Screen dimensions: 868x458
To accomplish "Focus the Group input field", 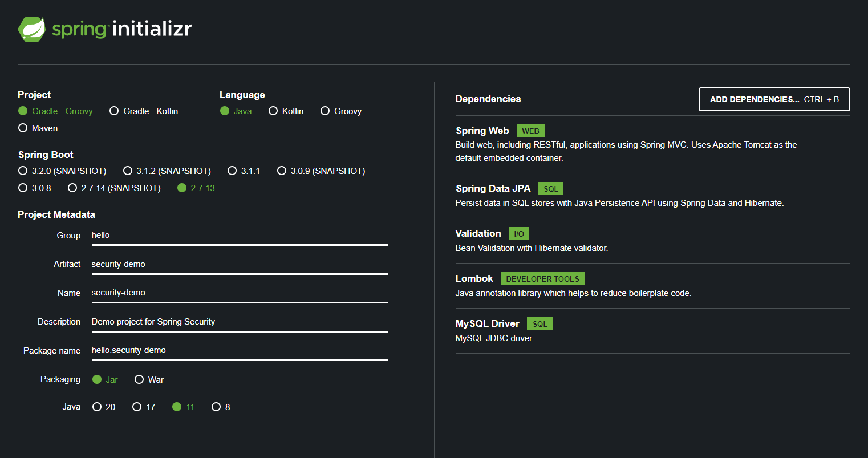I will point(240,236).
